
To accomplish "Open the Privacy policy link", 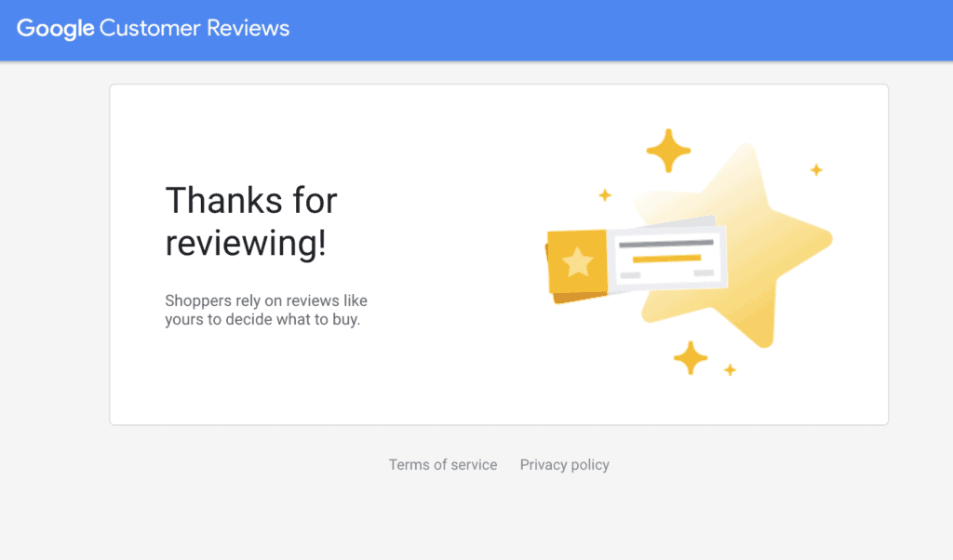I will (564, 464).
